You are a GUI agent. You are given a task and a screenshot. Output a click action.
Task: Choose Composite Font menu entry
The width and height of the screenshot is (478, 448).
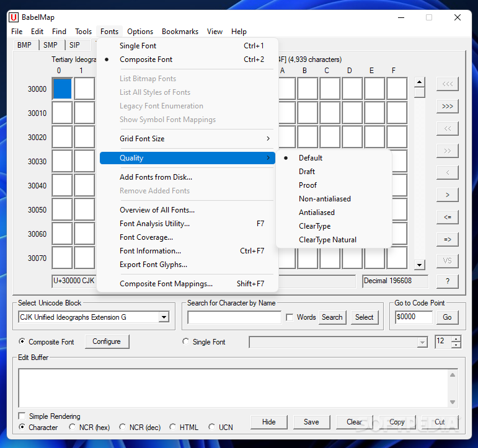pos(187,59)
